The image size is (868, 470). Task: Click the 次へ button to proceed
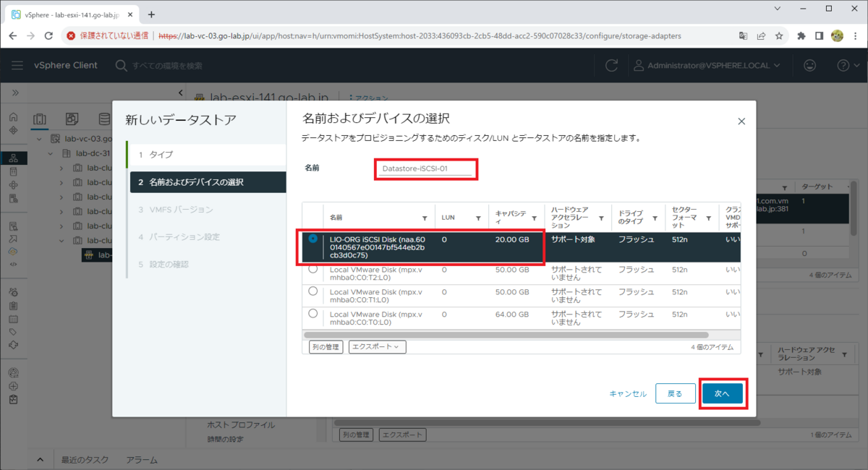(723, 393)
